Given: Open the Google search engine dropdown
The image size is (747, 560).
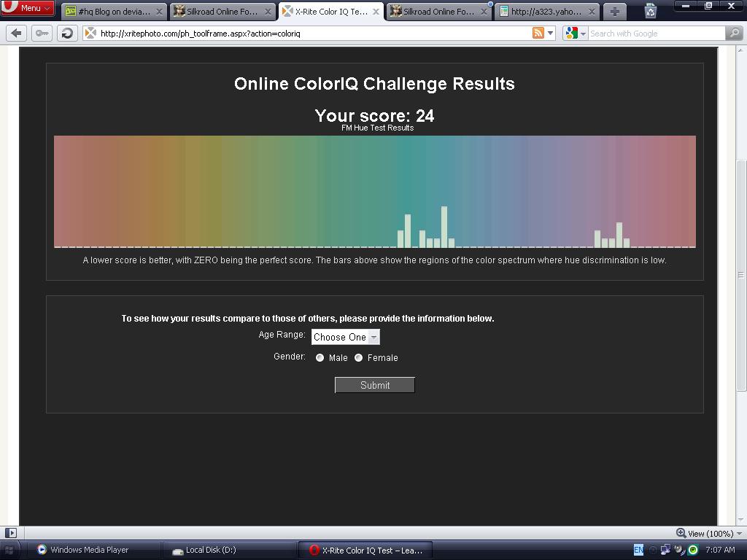Looking at the screenshot, I should pos(575,34).
